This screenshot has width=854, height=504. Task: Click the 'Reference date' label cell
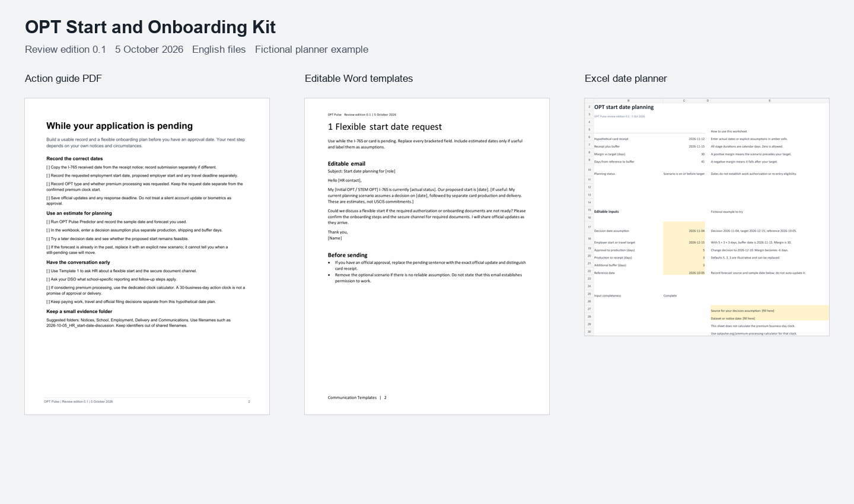tap(604, 273)
